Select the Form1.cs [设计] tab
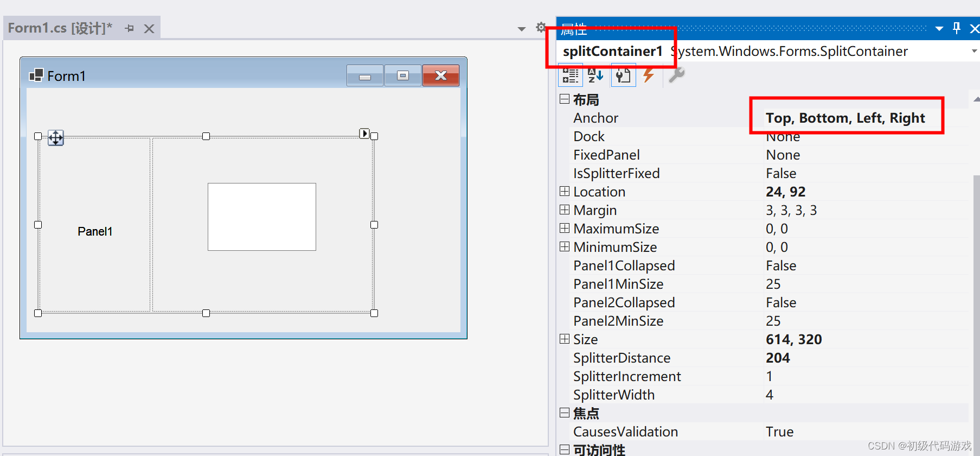Viewport: 980px width, 456px height. pos(60,28)
